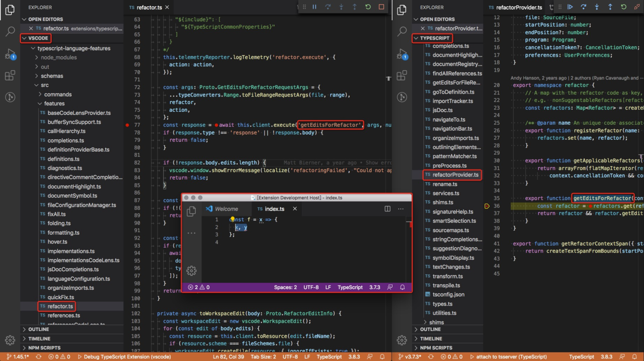Open notifications bell in purple status bar
Viewport: 644px width, 361px height.
click(402, 287)
